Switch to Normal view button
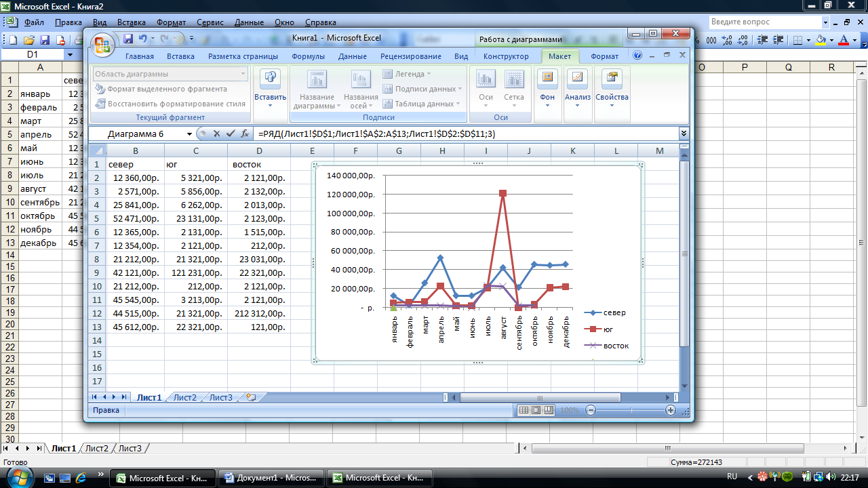Screen dimensions: 868x488 coord(524,410)
